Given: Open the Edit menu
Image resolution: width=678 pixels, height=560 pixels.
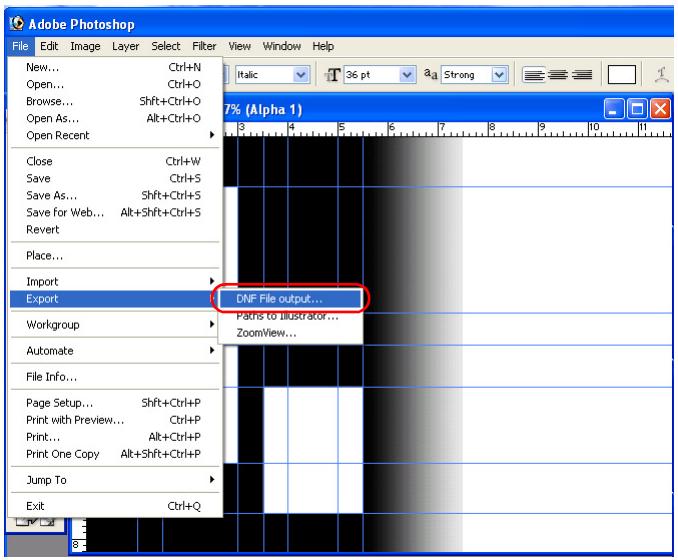Looking at the screenshot, I should tap(49, 46).
